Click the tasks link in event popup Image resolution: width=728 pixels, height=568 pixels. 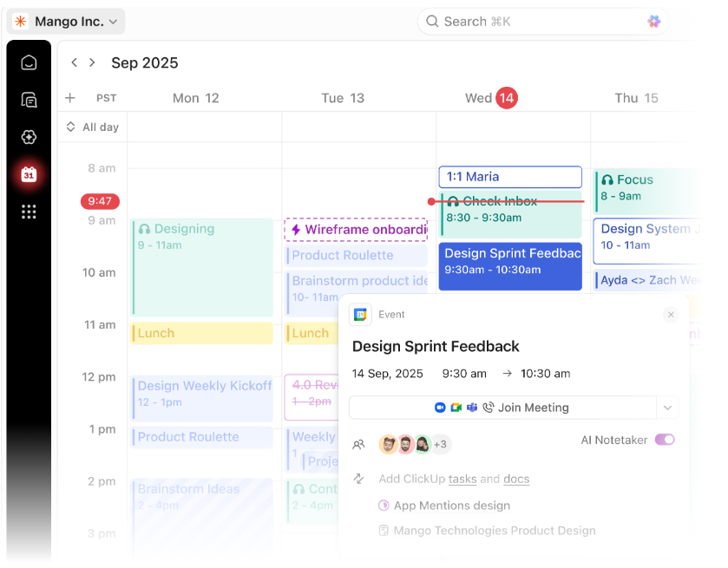462,479
